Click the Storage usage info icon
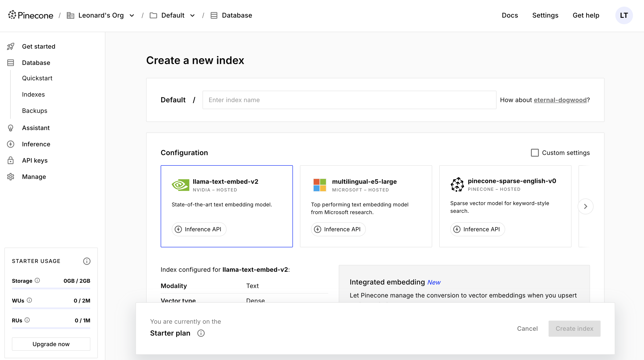This screenshot has height=360, width=644. click(37, 280)
